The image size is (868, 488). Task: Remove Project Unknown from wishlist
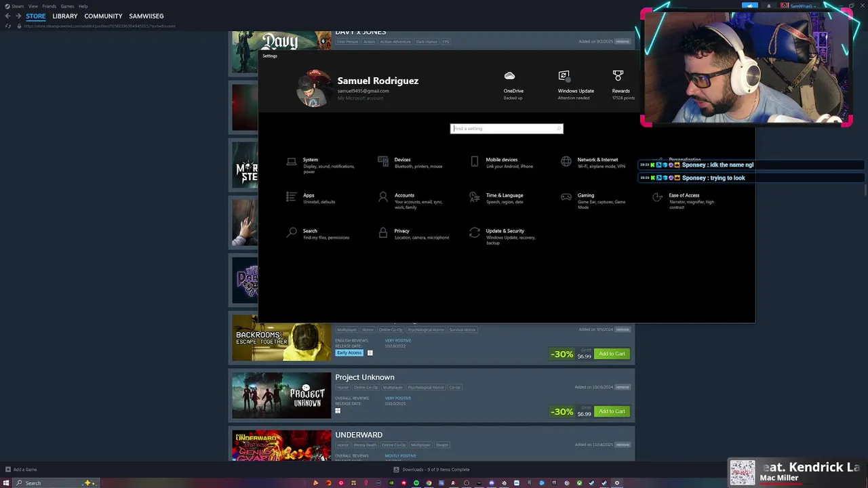pos(623,387)
